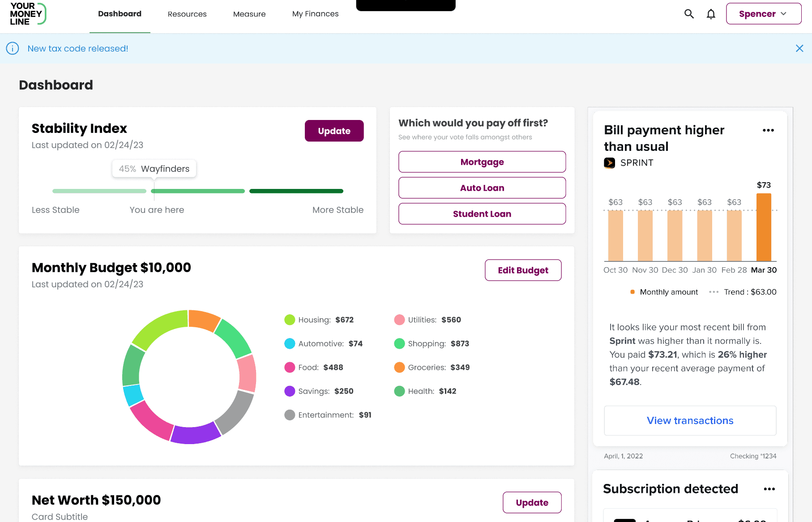Open Subscription detected card options menu
The width and height of the screenshot is (812, 522).
pyautogui.click(x=769, y=489)
